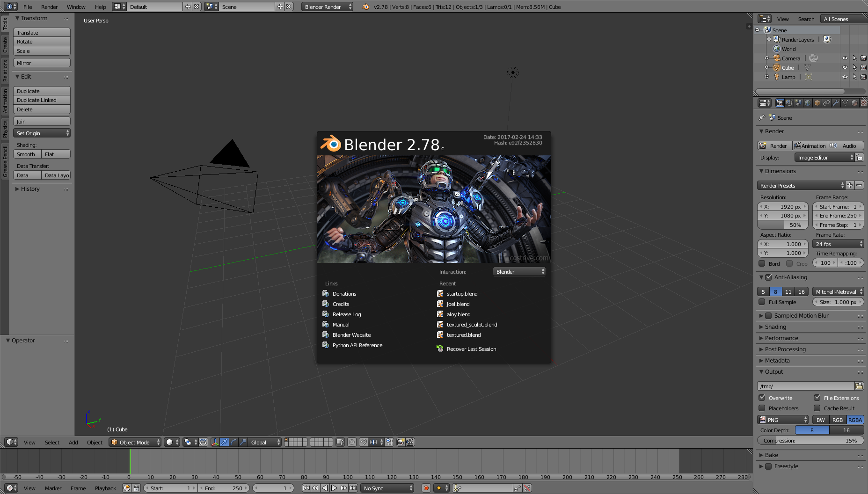Add a render preset with plus icon

click(x=850, y=185)
